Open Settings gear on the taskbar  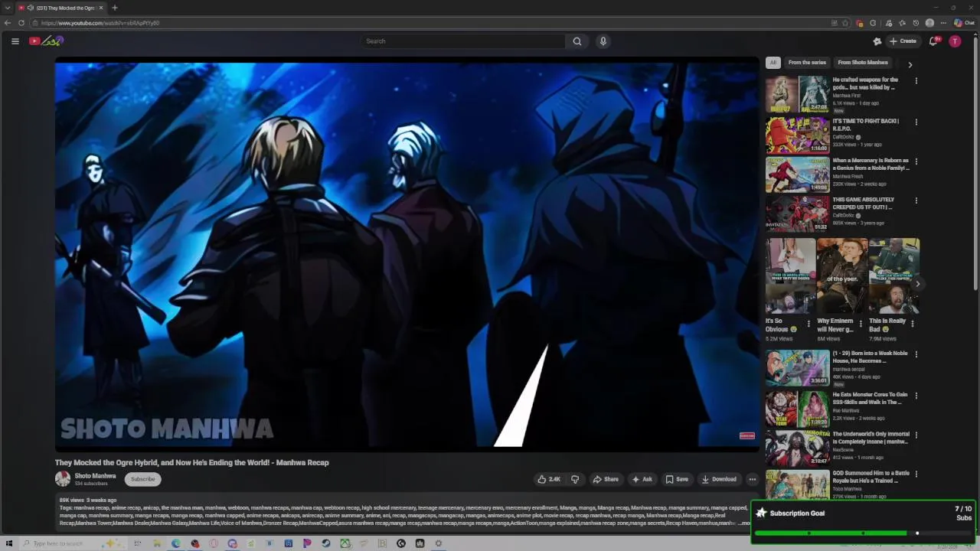tap(439, 543)
